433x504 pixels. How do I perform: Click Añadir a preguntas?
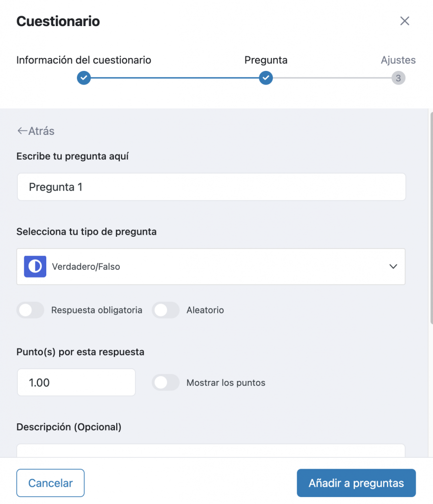click(356, 483)
